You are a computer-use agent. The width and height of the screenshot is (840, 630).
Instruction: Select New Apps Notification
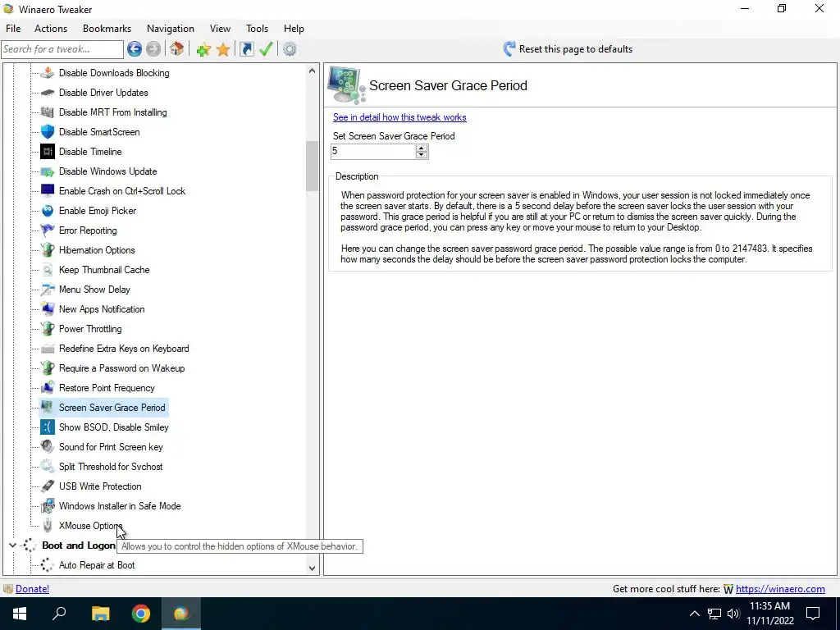coord(101,309)
